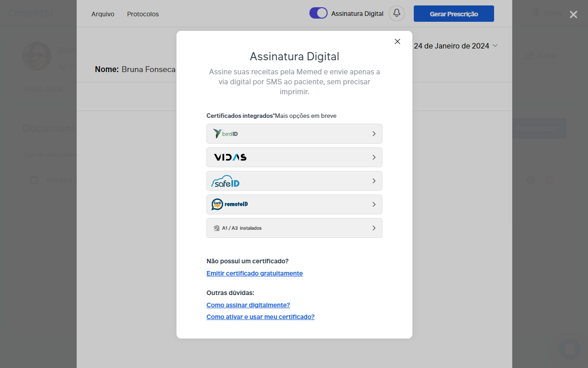Click the Gerar Prescrição button
This screenshot has width=588, height=368.
(x=454, y=14)
